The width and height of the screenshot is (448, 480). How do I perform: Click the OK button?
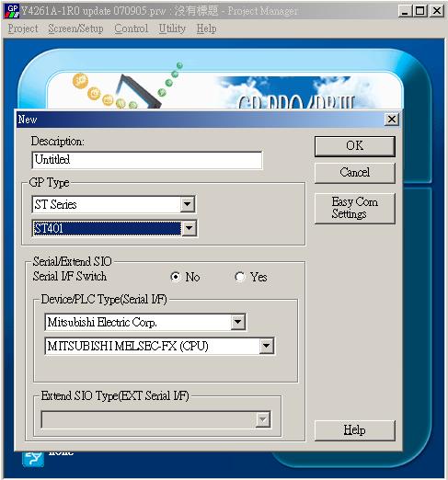pyautogui.click(x=355, y=146)
